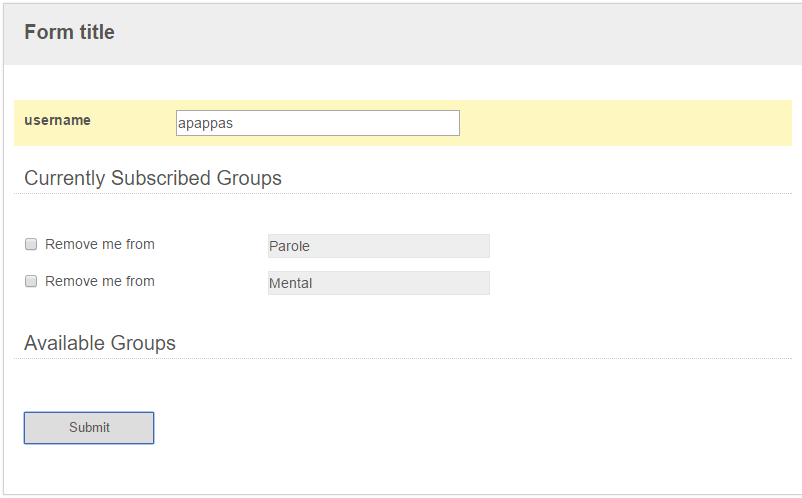Focus the username input field
Image resolution: width=802 pixels, height=498 pixels.
[x=318, y=123]
